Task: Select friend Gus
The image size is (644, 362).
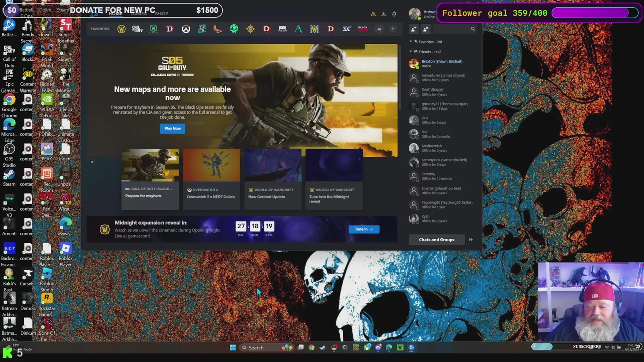Action: (x=442, y=120)
